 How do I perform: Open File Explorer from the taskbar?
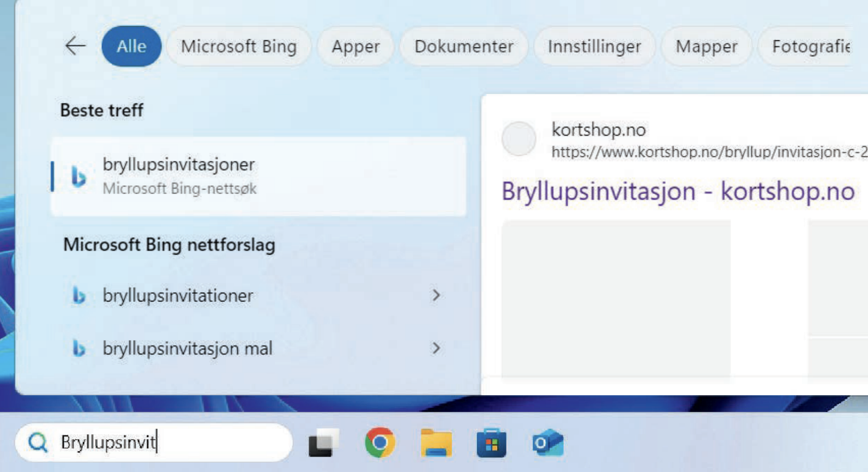point(436,443)
